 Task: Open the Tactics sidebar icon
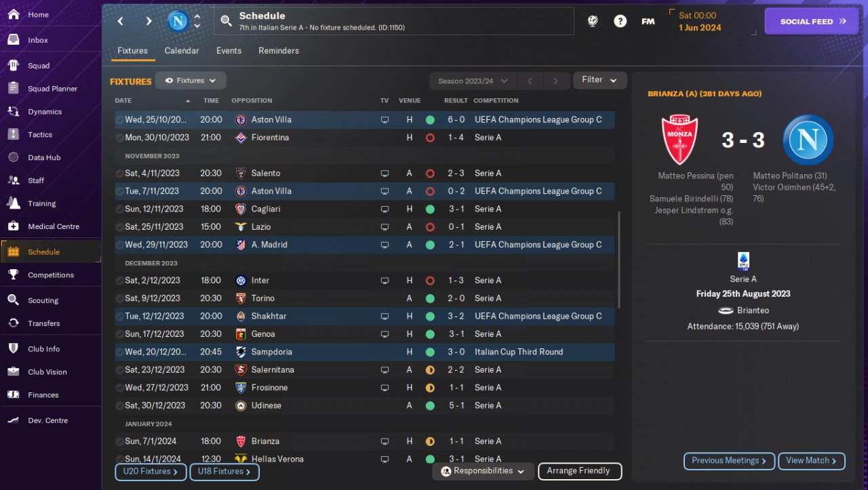13,134
